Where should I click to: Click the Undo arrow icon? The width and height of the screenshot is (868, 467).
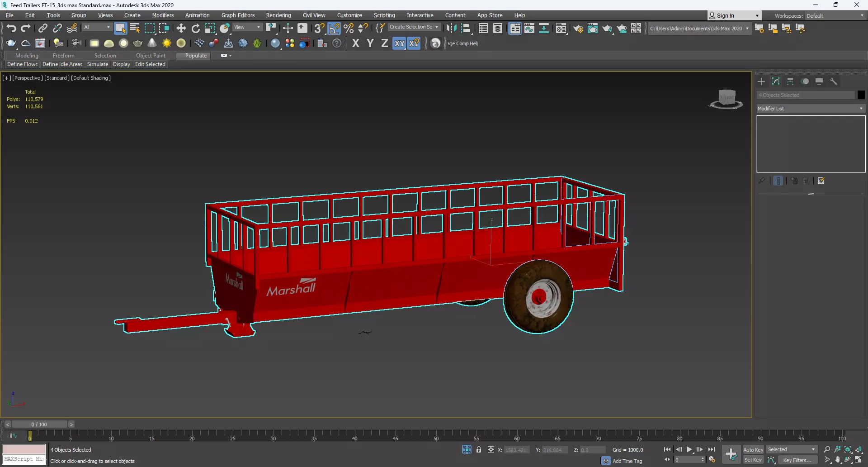[11, 29]
